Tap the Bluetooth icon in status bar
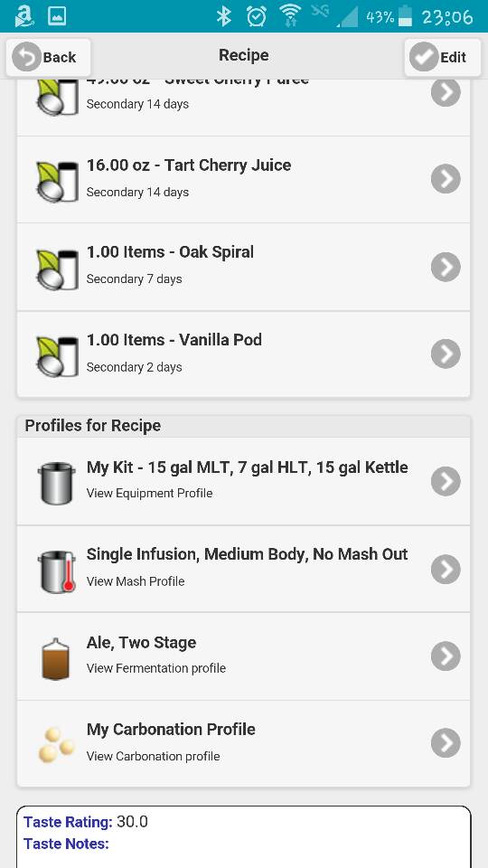The height and width of the screenshot is (868, 488). click(223, 16)
